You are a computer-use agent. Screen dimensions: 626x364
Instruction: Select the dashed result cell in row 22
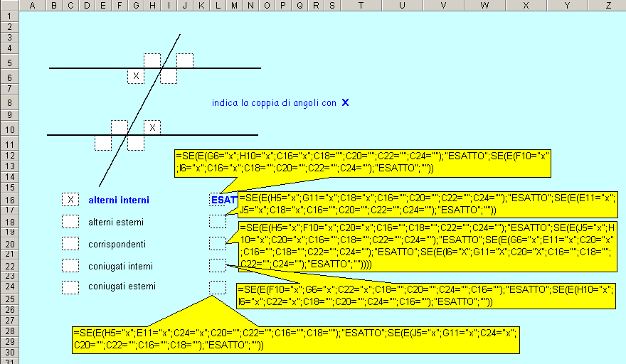[218, 265]
